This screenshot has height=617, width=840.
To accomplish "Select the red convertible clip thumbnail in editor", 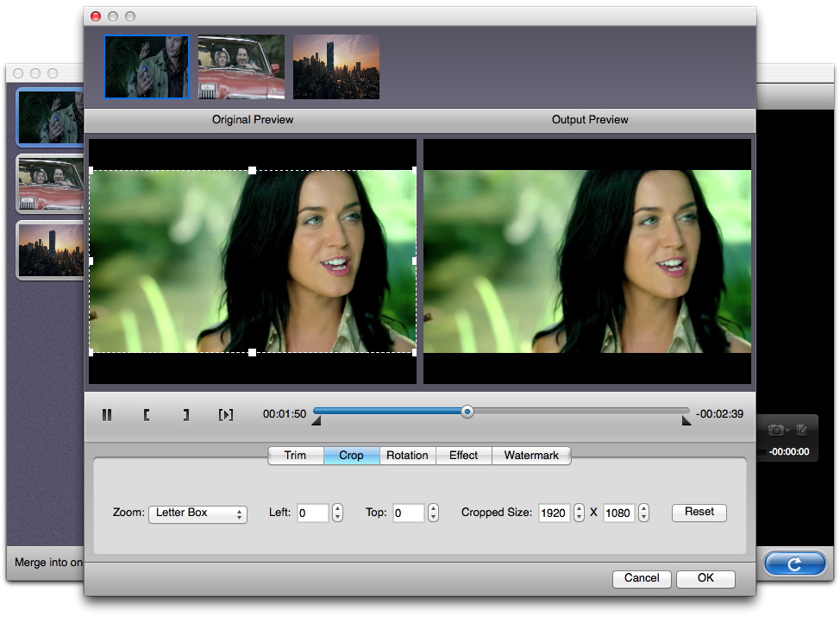I will pyautogui.click(x=241, y=67).
